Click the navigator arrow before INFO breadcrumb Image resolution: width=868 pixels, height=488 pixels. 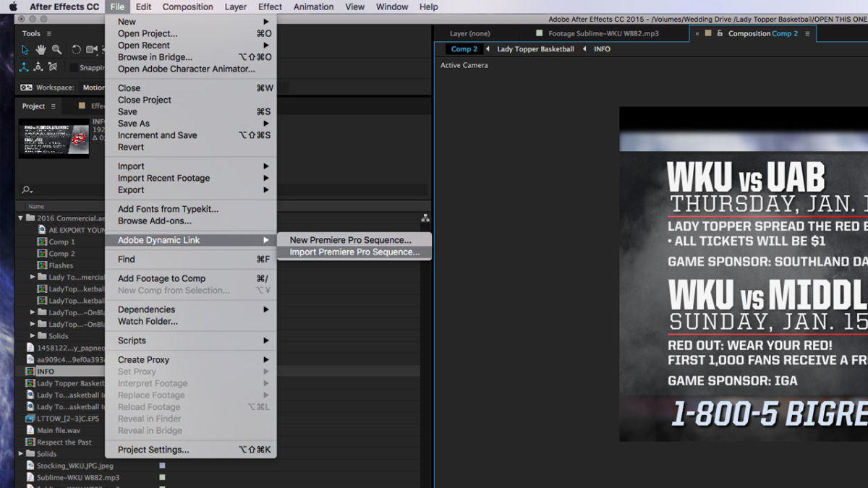(584, 49)
